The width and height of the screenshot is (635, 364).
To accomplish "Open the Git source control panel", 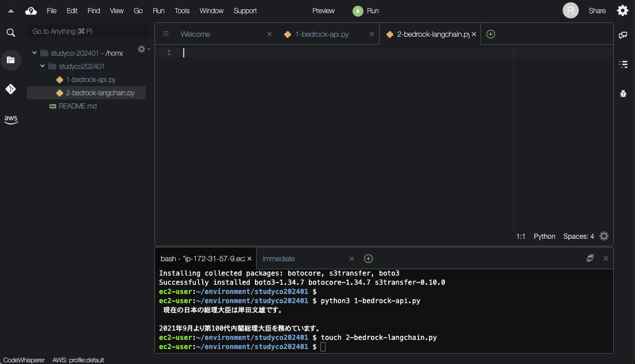I will click(11, 89).
